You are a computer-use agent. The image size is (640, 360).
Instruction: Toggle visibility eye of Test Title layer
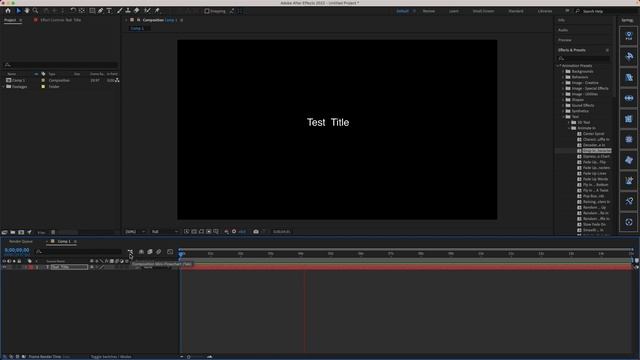[4, 267]
